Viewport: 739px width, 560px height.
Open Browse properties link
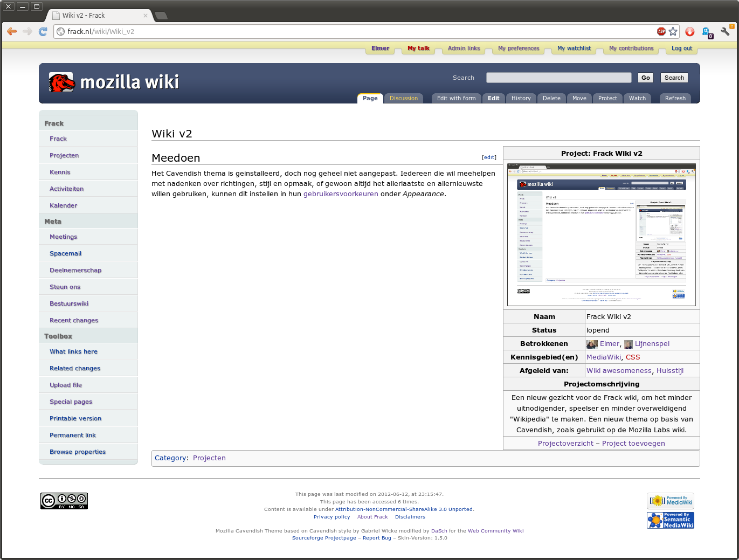[x=78, y=452]
